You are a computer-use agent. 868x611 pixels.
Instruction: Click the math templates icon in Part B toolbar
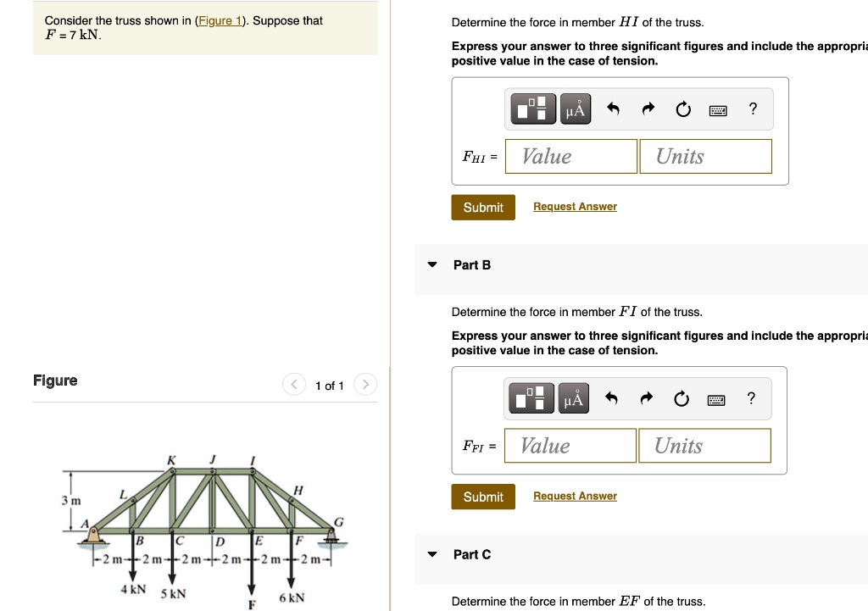531,398
